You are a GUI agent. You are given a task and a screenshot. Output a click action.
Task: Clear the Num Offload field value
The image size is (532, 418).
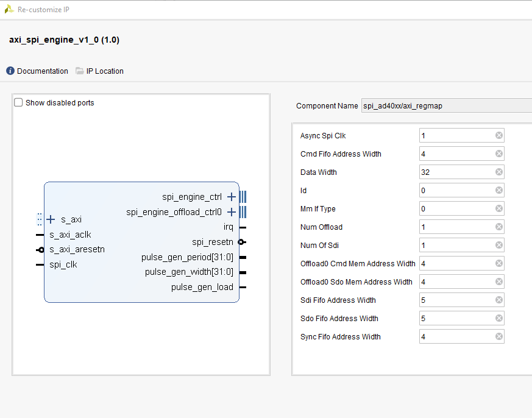click(498, 227)
